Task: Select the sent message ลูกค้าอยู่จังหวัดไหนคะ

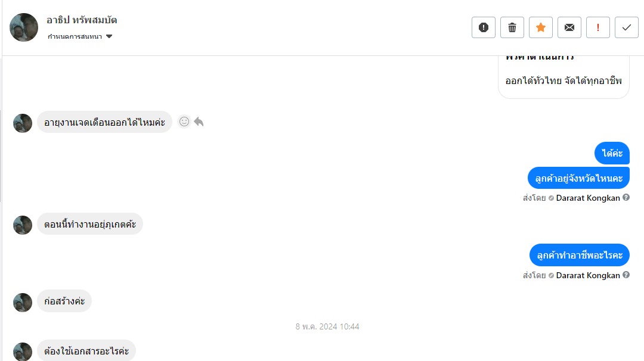Action: point(578,178)
